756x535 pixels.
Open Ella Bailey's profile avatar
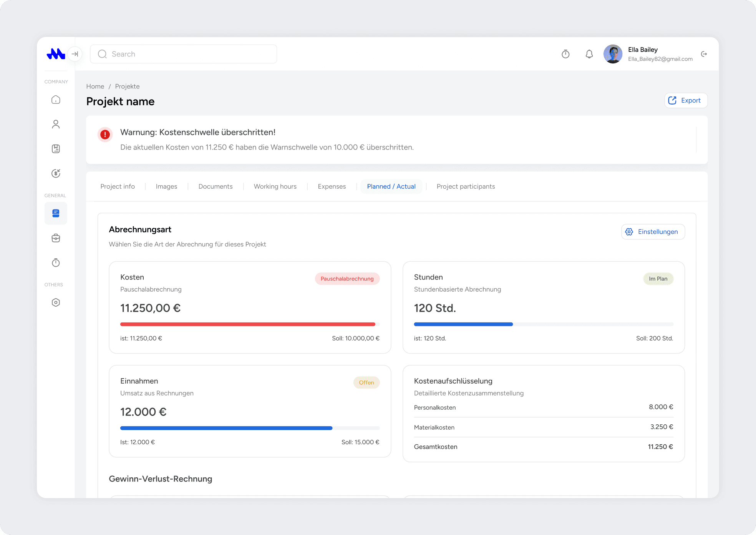(613, 54)
